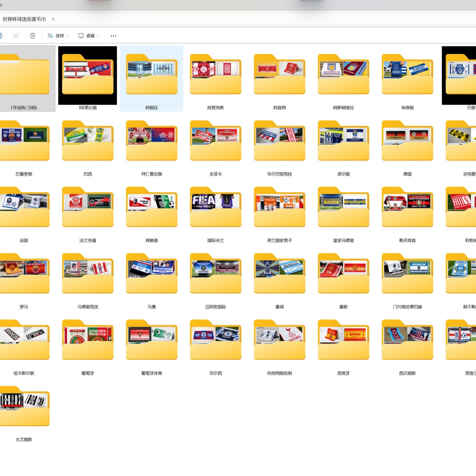Image resolution: width=476 pixels, height=476 pixels.
Task: Select the 波尔图 folder
Action: point(344,140)
